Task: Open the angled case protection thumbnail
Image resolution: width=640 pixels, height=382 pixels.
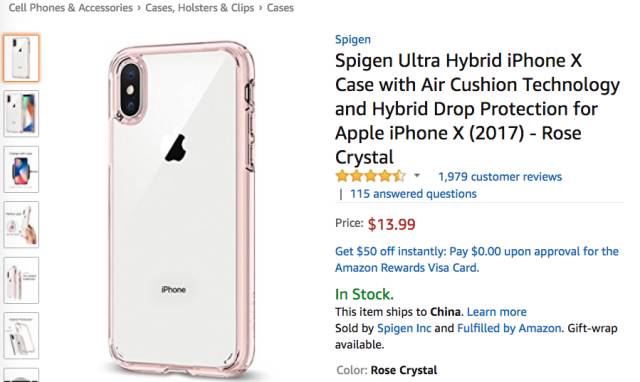Action: [x=21, y=335]
